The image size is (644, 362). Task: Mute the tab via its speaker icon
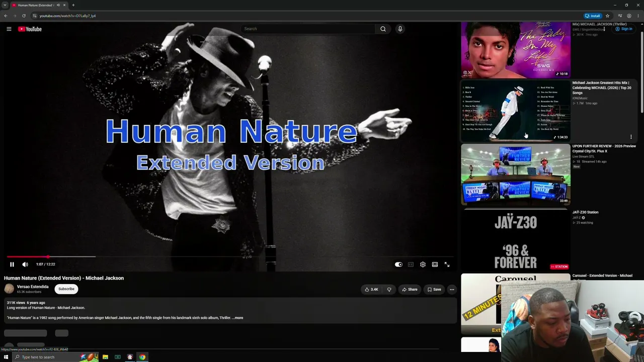tap(58, 5)
